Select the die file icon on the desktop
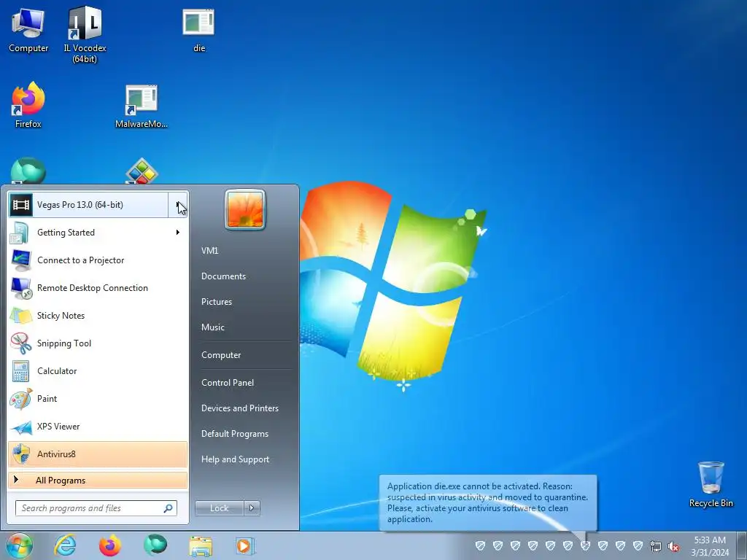Image resolution: width=747 pixels, height=560 pixels. pyautogui.click(x=198, y=29)
